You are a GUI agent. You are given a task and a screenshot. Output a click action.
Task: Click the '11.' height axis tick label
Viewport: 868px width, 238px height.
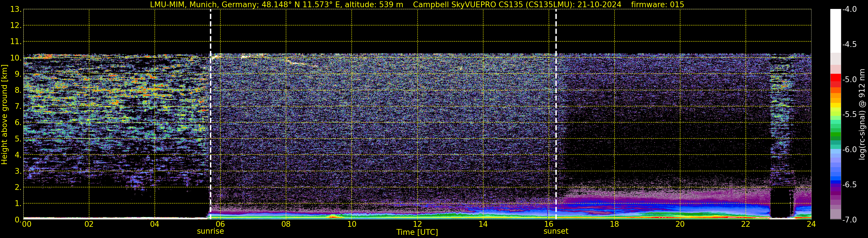tap(16, 42)
